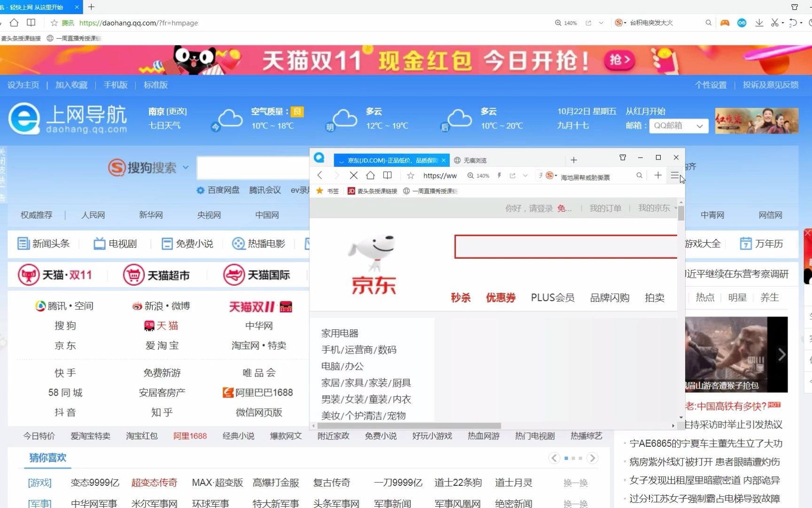Click the JD red-bordered search input field
The image size is (812, 508).
click(x=566, y=246)
